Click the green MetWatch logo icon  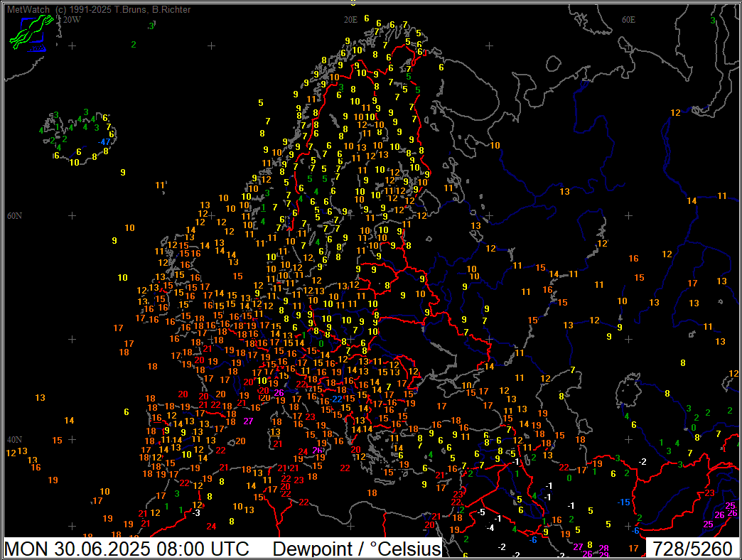point(31,32)
